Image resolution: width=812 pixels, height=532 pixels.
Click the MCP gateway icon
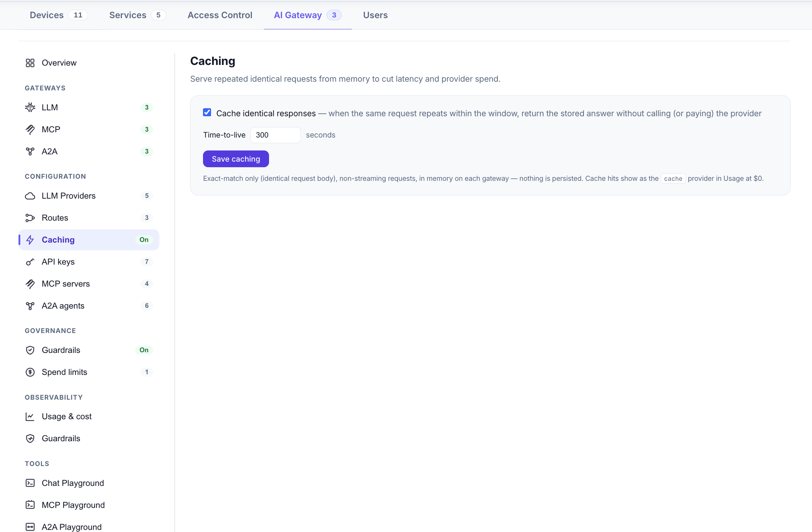(x=30, y=130)
